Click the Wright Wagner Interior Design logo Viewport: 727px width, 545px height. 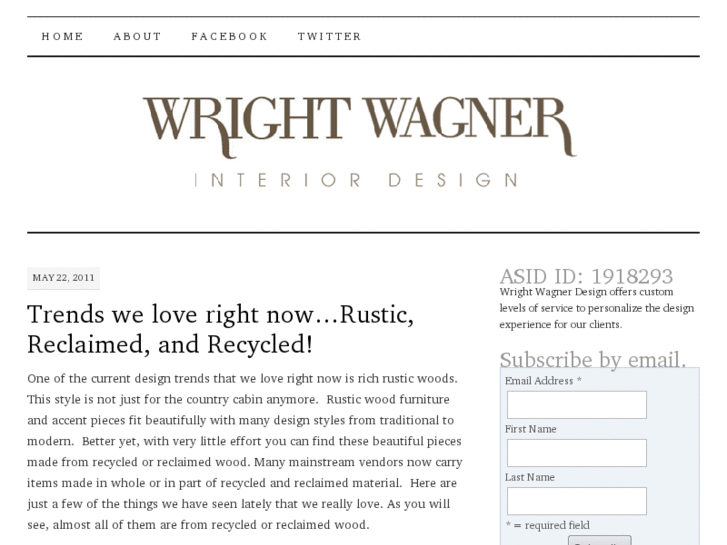click(360, 141)
